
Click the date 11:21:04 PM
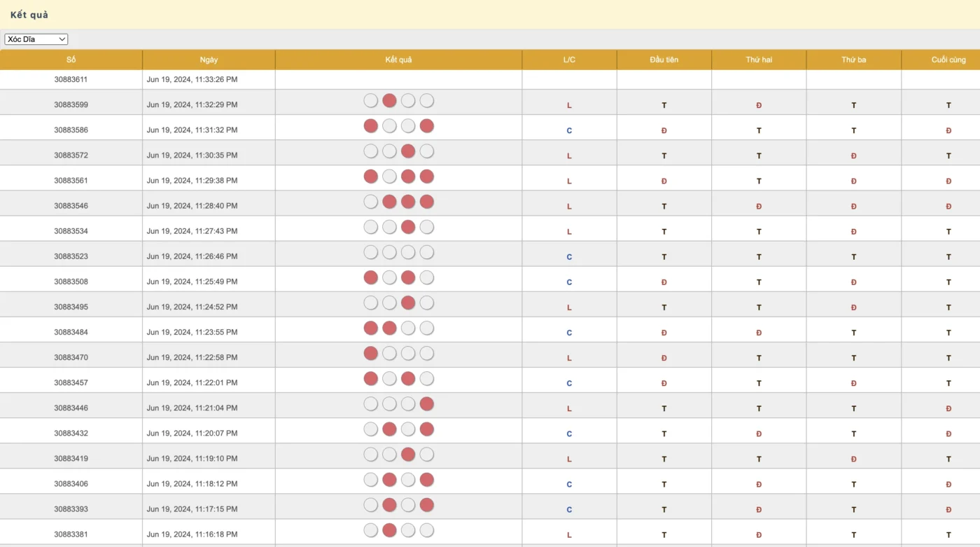[192, 408]
